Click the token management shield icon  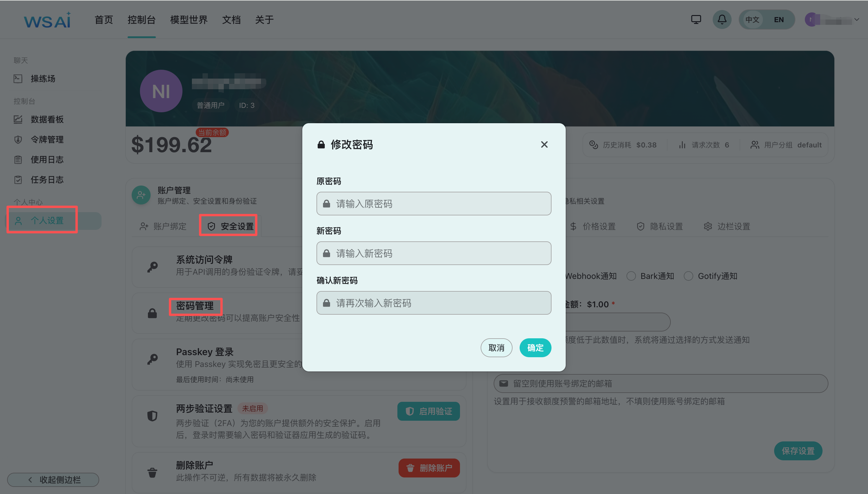[x=18, y=139]
